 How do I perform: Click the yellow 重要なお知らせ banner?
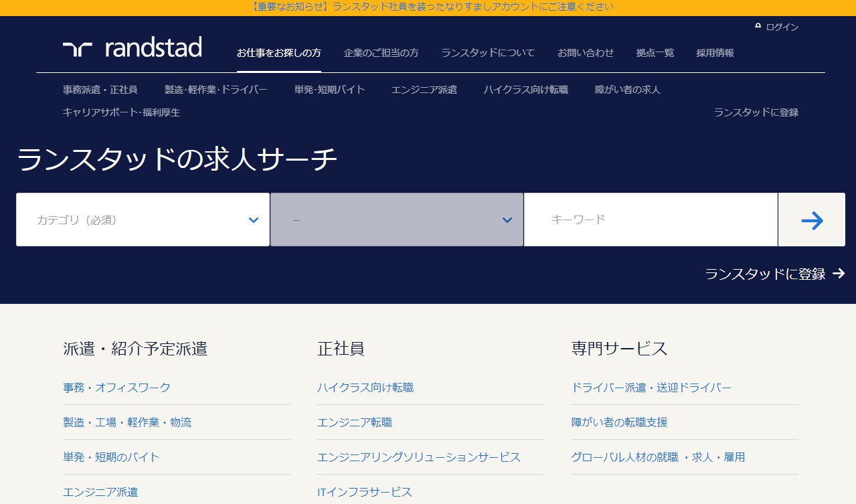428,7
